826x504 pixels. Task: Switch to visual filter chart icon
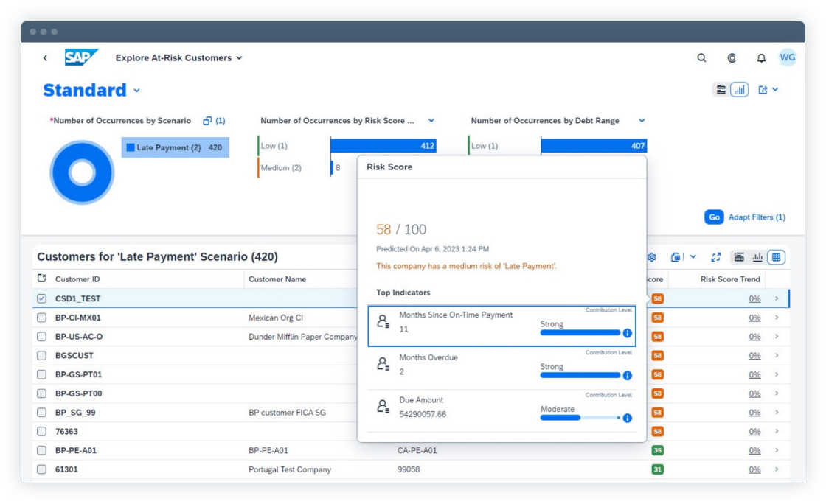click(740, 90)
